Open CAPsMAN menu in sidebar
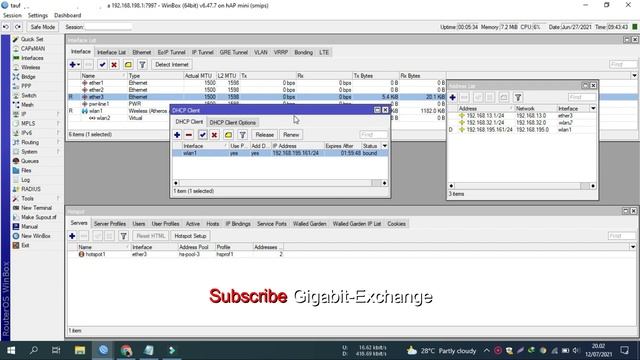The height and width of the screenshot is (360, 640). [33, 49]
